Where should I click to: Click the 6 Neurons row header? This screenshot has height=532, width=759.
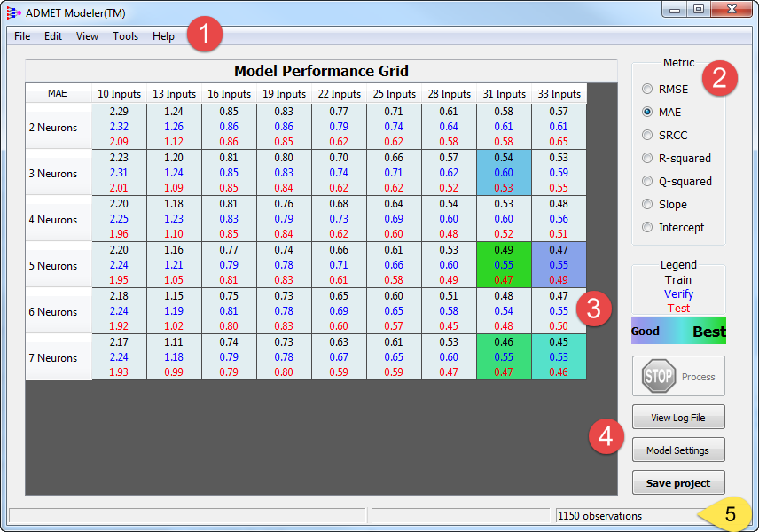[x=59, y=311]
